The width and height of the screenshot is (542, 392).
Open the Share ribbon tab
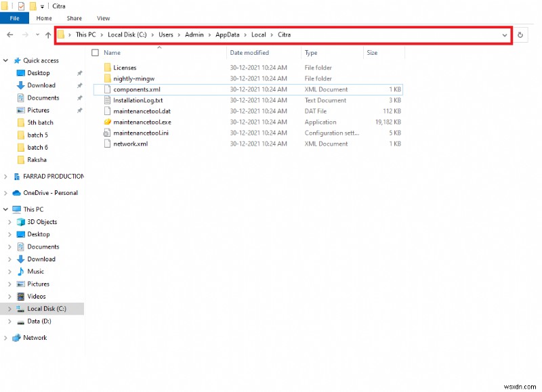point(74,18)
